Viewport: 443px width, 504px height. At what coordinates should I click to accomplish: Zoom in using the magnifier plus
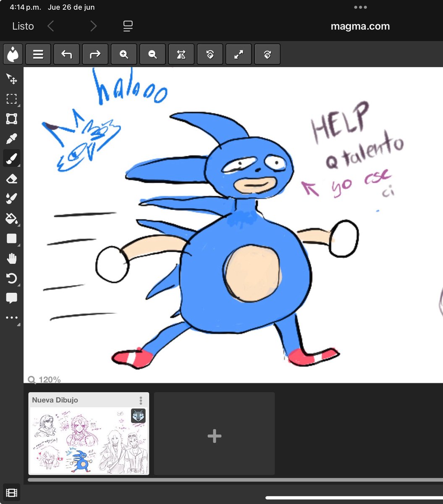coord(124,54)
